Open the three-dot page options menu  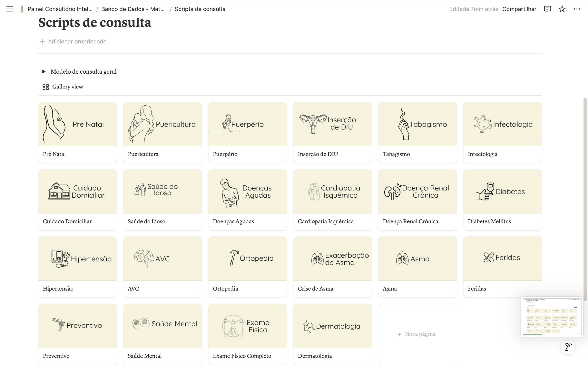[x=577, y=9]
